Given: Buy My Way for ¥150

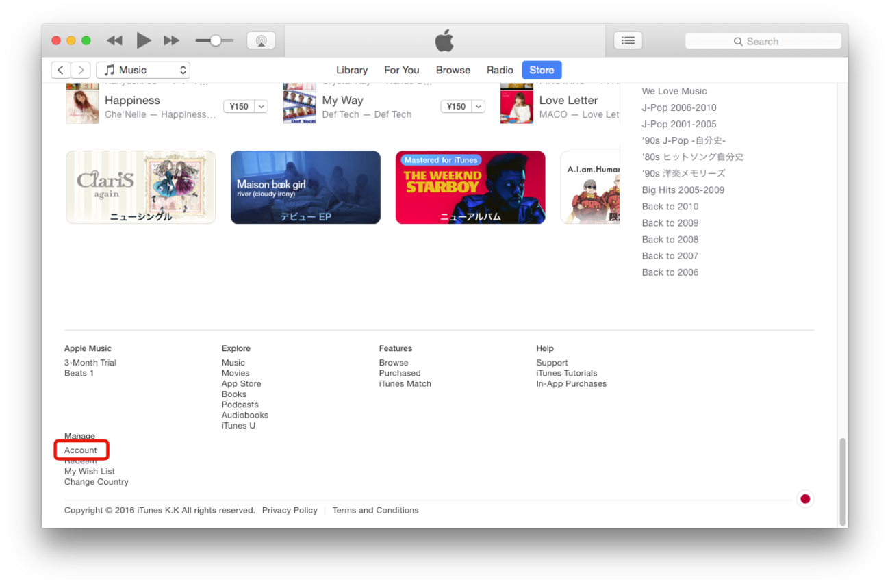Looking at the screenshot, I should pyautogui.click(x=457, y=107).
